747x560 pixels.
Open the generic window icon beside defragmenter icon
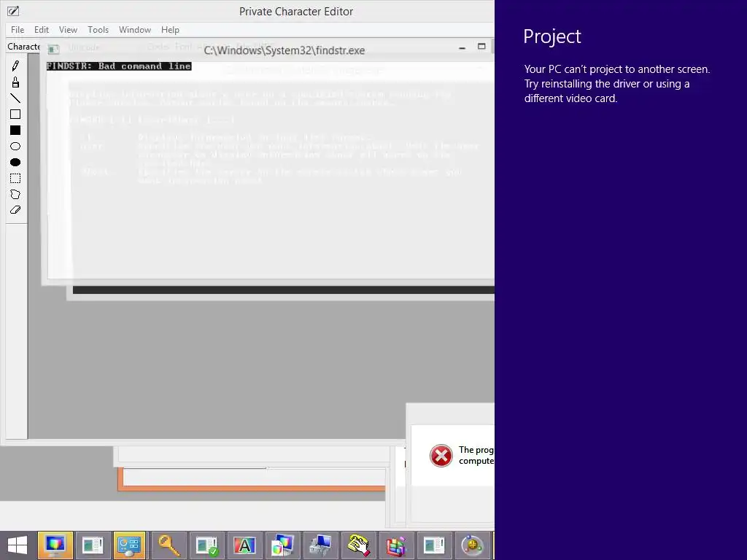click(x=434, y=545)
